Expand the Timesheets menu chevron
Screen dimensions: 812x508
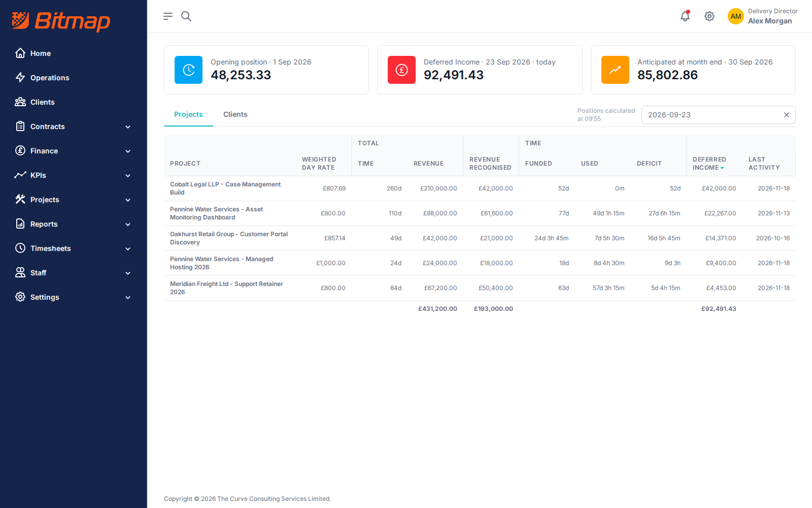128,248
